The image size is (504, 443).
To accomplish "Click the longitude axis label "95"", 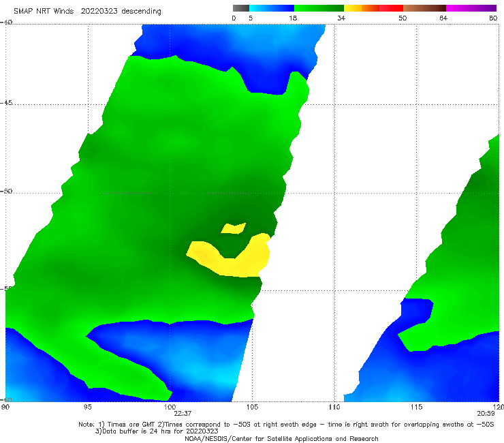I will click(87, 407).
